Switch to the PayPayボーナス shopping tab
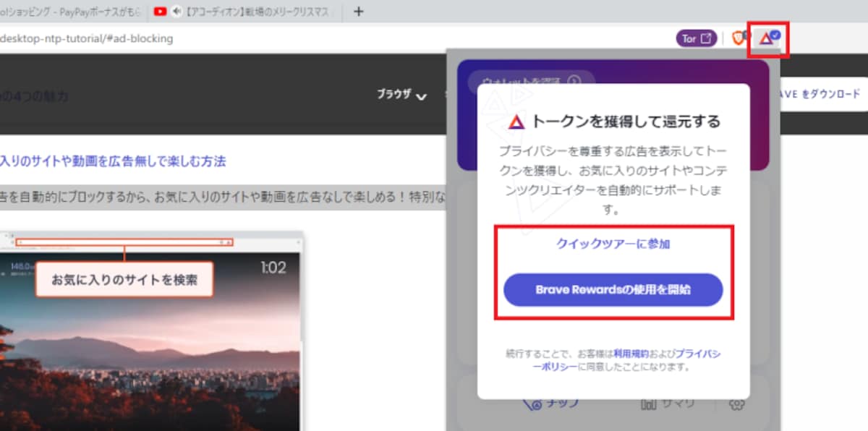This screenshot has width=868, height=431. point(70,12)
